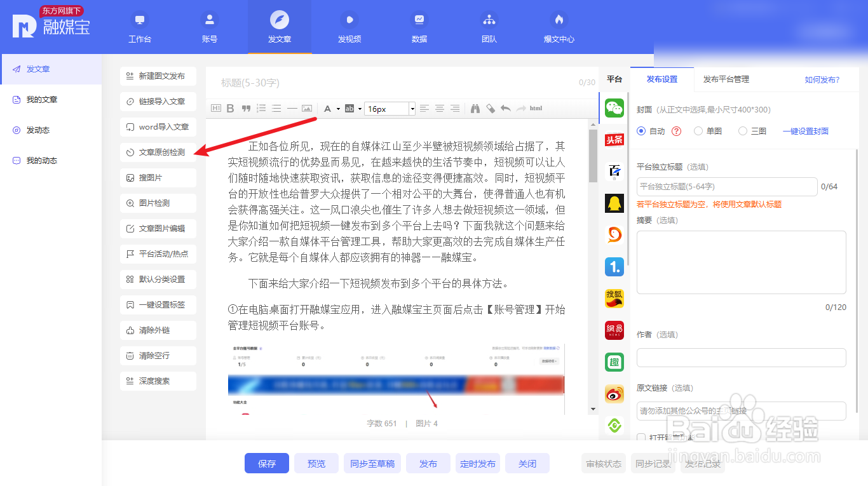Click the H1 heading format icon

(x=216, y=109)
